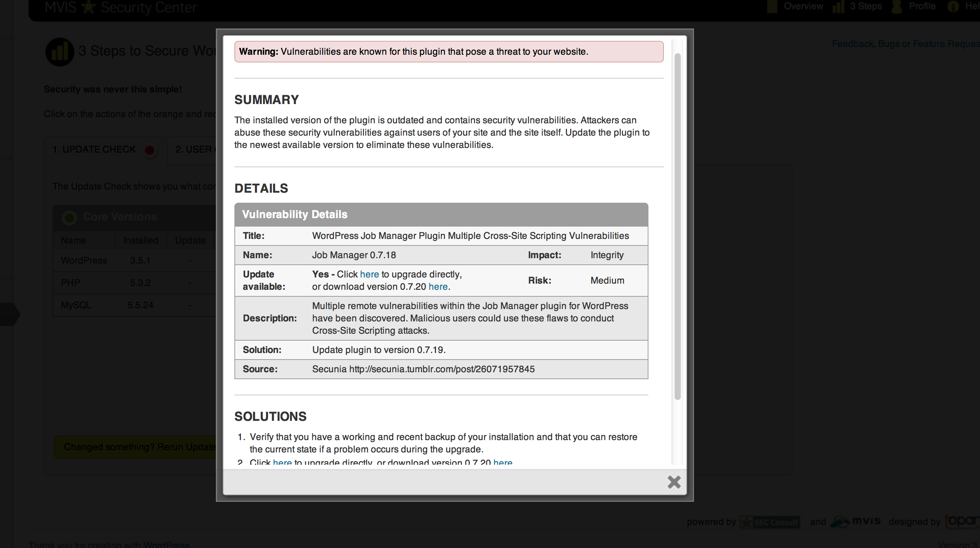Click the Rerun Update button
980x548 pixels.
(x=135, y=447)
